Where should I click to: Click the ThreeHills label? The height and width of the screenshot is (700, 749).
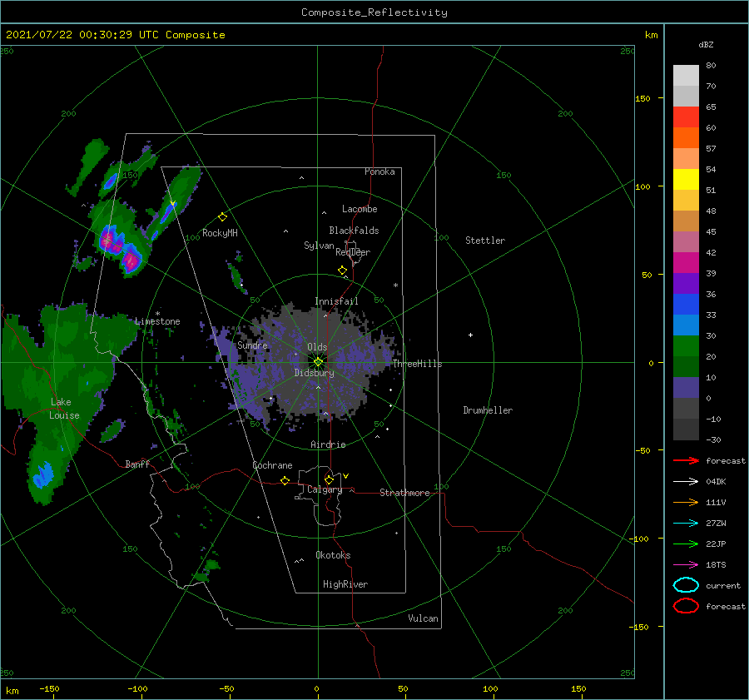418,364
